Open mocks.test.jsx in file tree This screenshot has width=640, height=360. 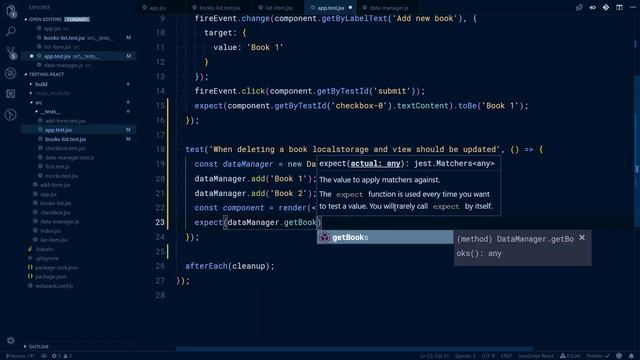click(62, 176)
